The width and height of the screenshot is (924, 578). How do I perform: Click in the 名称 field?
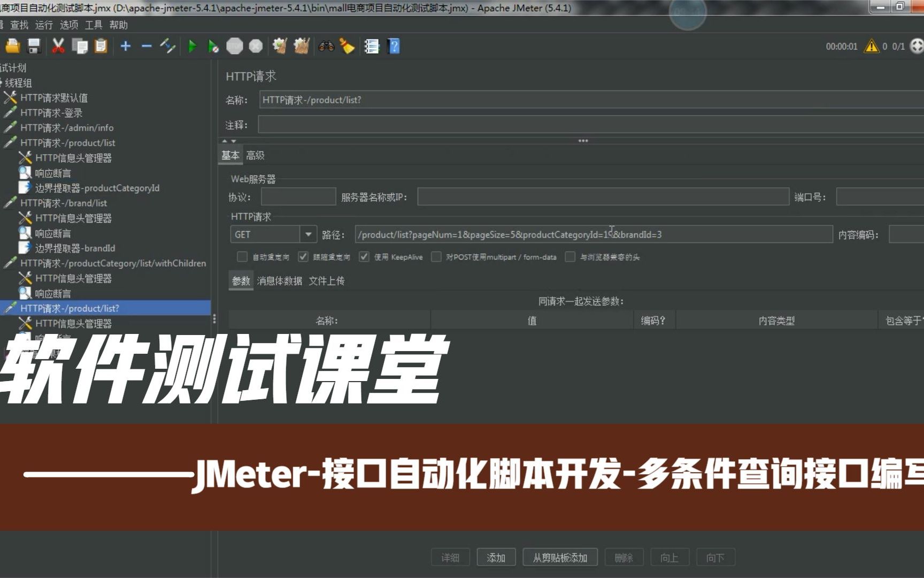click(591, 100)
